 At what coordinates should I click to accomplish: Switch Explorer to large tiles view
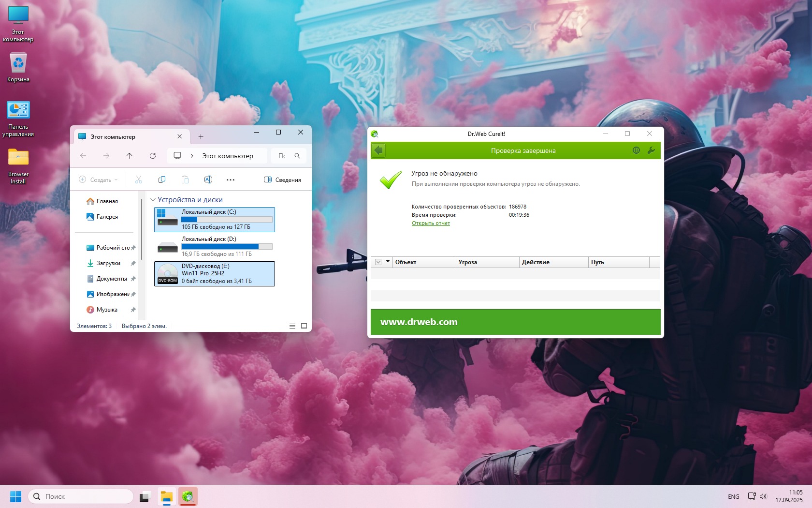pos(304,326)
